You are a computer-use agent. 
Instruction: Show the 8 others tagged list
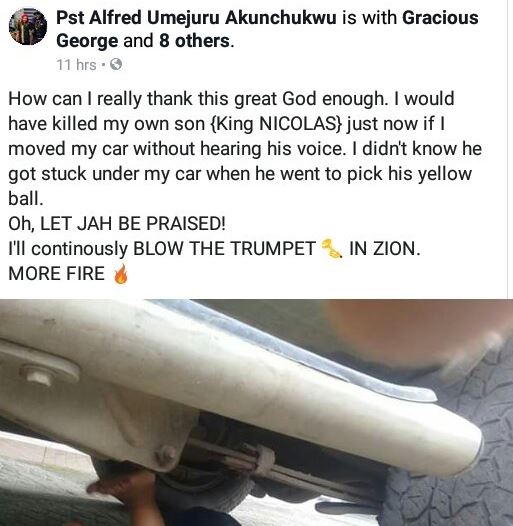[x=195, y=41]
